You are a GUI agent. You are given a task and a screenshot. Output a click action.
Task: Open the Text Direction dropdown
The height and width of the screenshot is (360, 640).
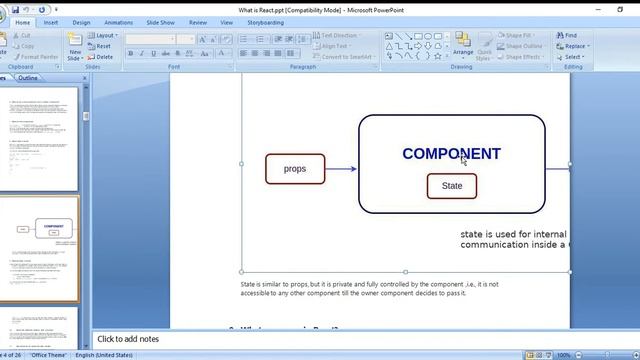pyautogui.click(x=337, y=36)
